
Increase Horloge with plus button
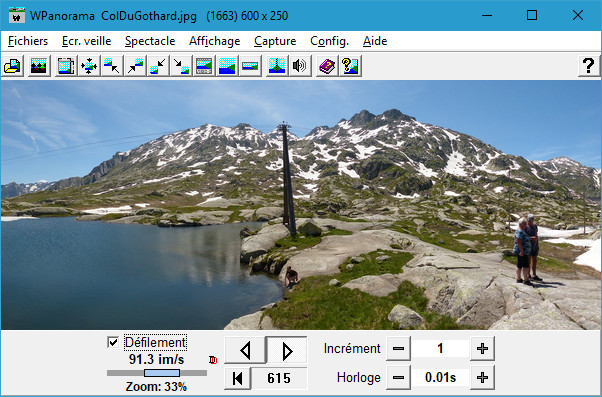click(482, 377)
